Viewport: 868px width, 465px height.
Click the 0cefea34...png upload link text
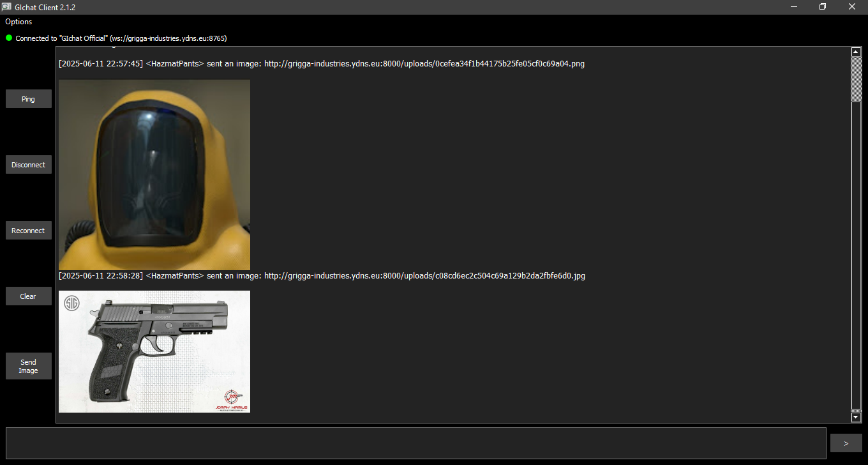point(424,64)
